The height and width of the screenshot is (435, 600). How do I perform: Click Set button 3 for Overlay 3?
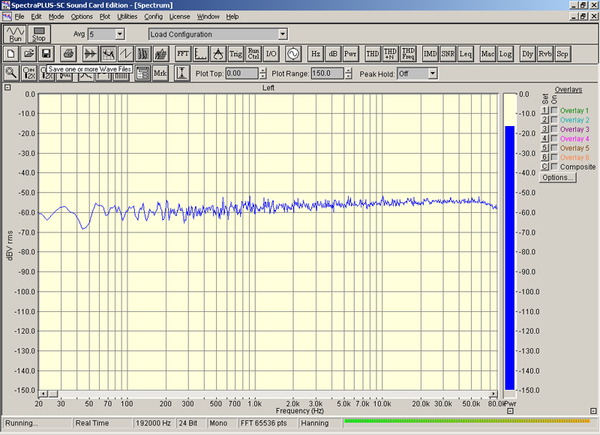pyautogui.click(x=545, y=129)
